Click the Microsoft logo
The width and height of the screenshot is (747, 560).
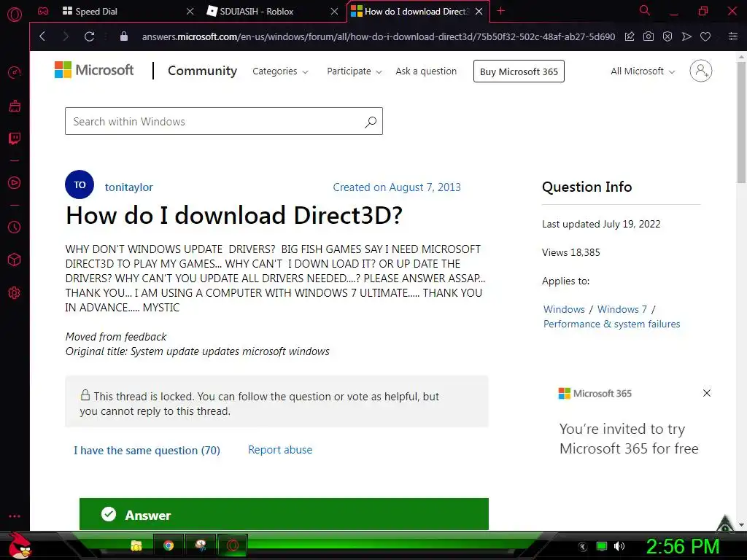[x=94, y=70]
